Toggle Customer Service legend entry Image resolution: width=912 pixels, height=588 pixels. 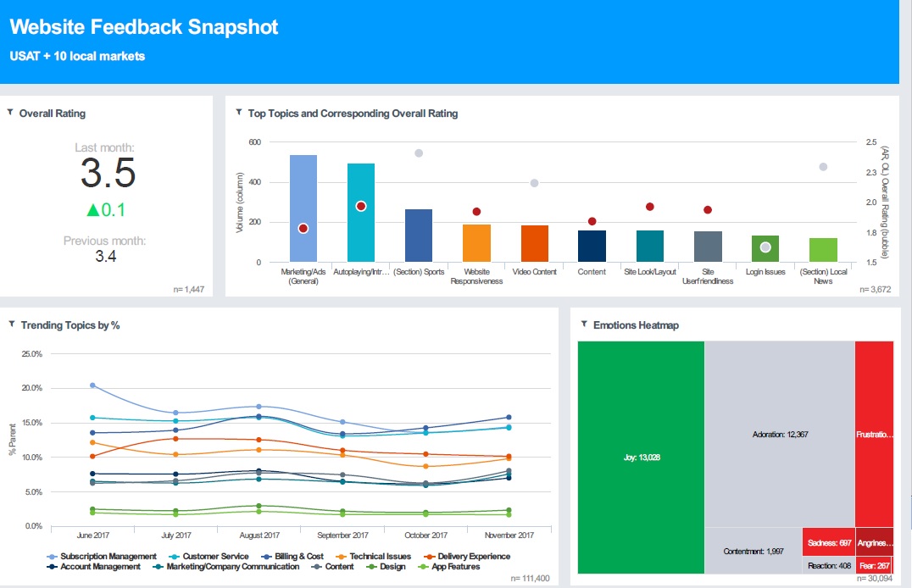coord(209,557)
